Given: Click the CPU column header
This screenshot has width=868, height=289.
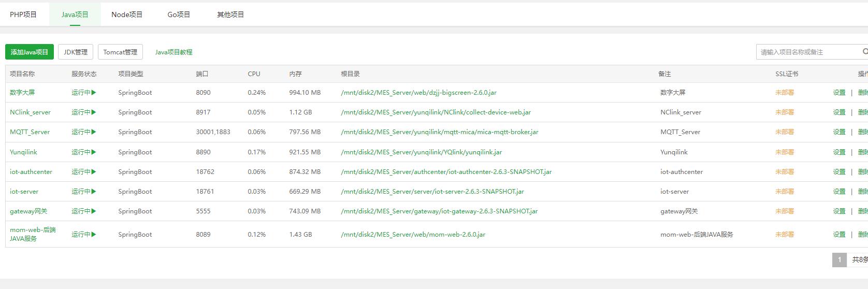Looking at the screenshot, I should [x=254, y=74].
